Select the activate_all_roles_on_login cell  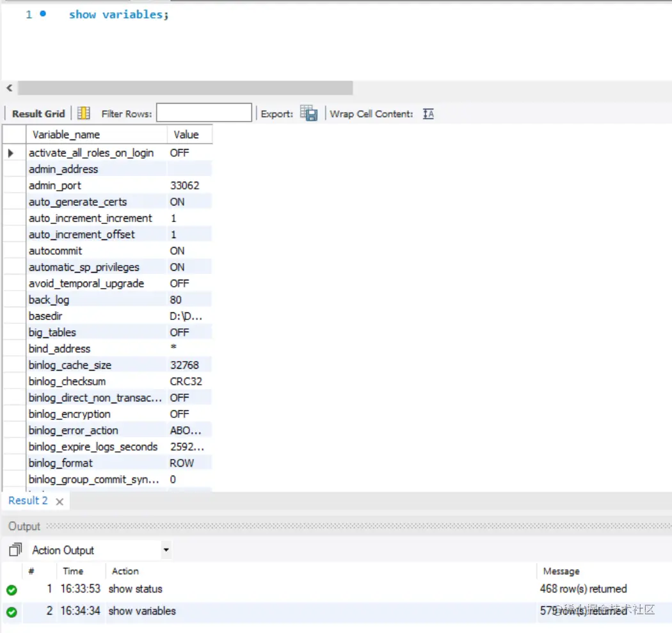pos(97,153)
